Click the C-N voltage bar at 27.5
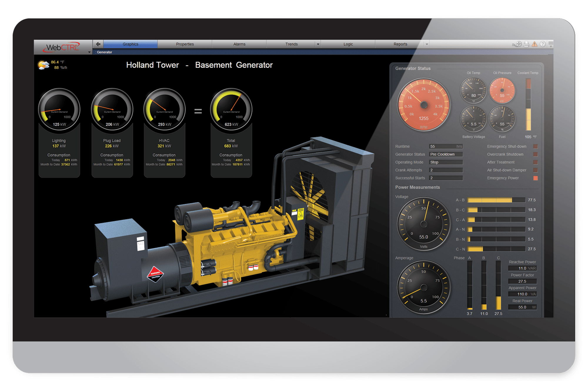The height and width of the screenshot is (392, 588). (x=496, y=249)
